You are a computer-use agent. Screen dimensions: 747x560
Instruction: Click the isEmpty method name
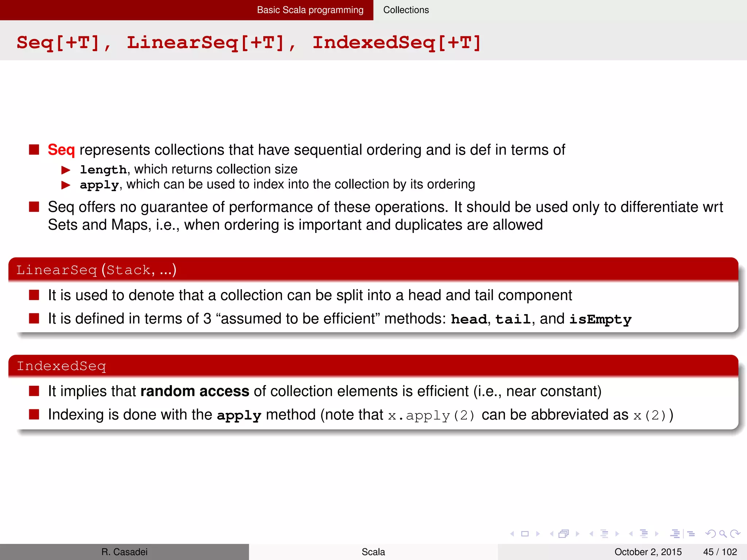click(600, 320)
